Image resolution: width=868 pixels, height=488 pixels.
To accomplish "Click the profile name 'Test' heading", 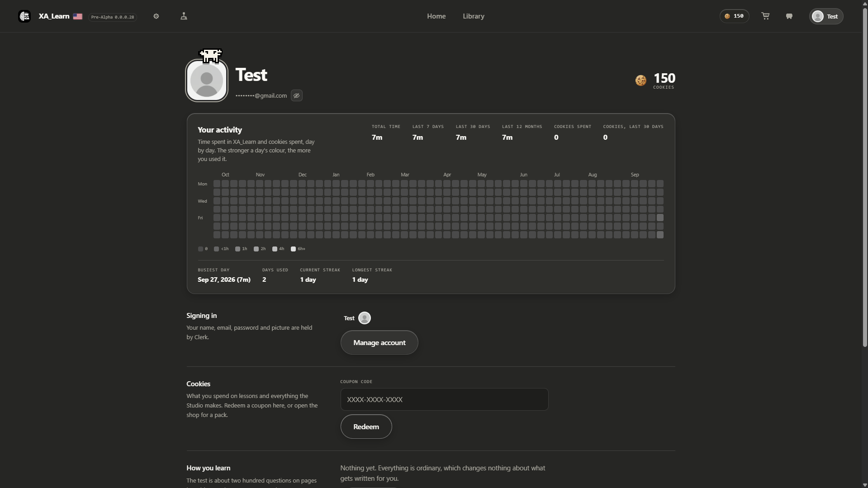I will click(x=251, y=75).
